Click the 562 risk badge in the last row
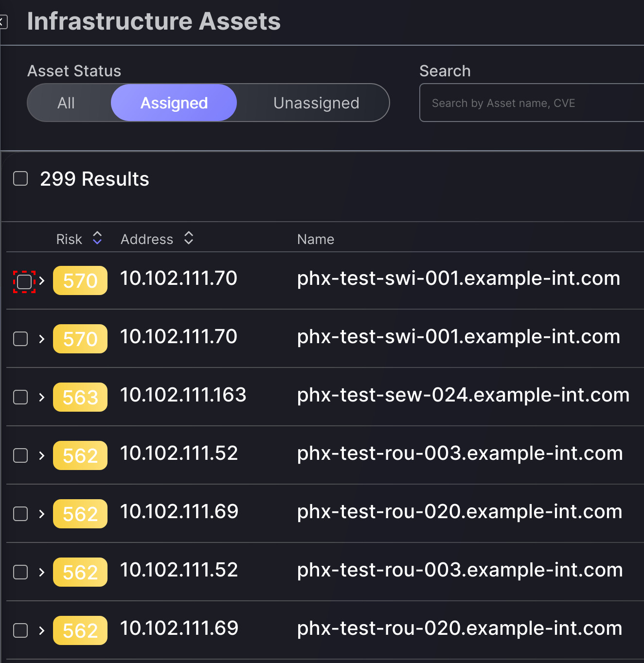The height and width of the screenshot is (663, 644). click(x=80, y=630)
